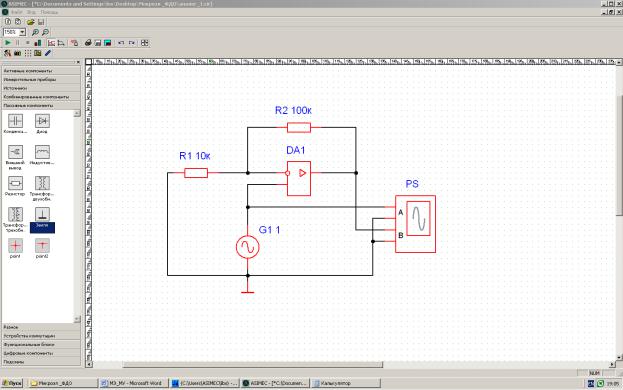Stop the simulation
This screenshot has height=390, width=623.
(x=27, y=42)
